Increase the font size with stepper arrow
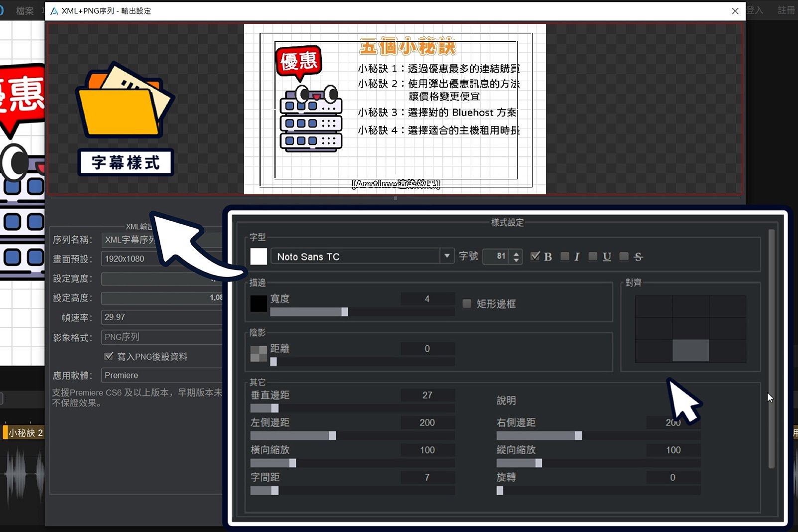Image resolution: width=798 pixels, height=532 pixels. pos(516,253)
